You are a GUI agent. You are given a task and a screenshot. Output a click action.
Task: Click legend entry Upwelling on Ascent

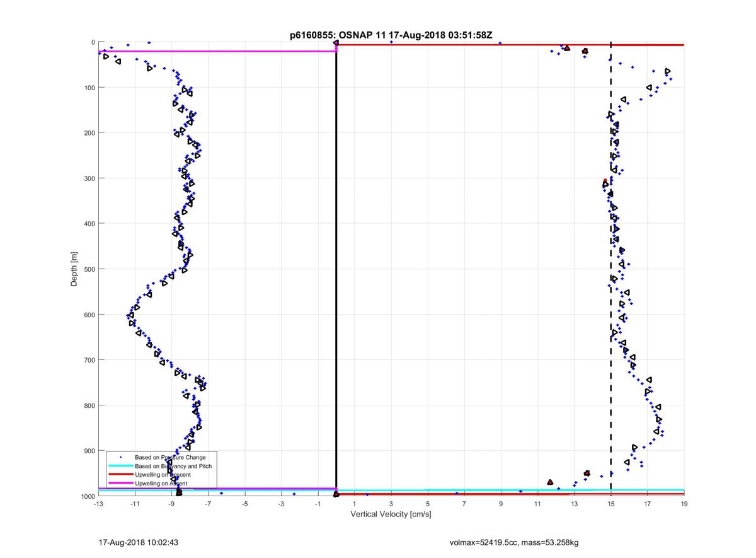pyautogui.click(x=161, y=483)
